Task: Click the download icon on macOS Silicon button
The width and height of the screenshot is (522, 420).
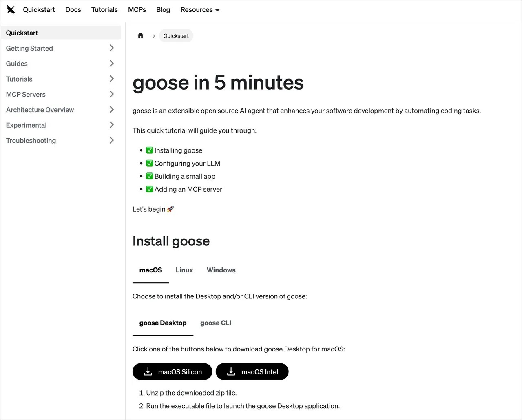Action: click(x=148, y=371)
